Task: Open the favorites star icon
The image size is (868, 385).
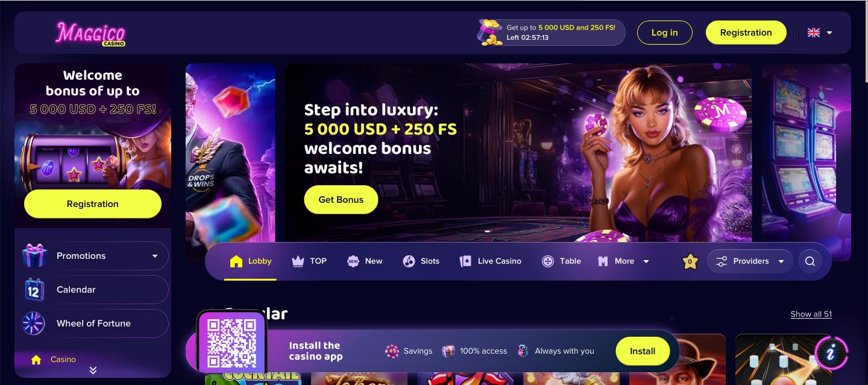Action: click(690, 261)
